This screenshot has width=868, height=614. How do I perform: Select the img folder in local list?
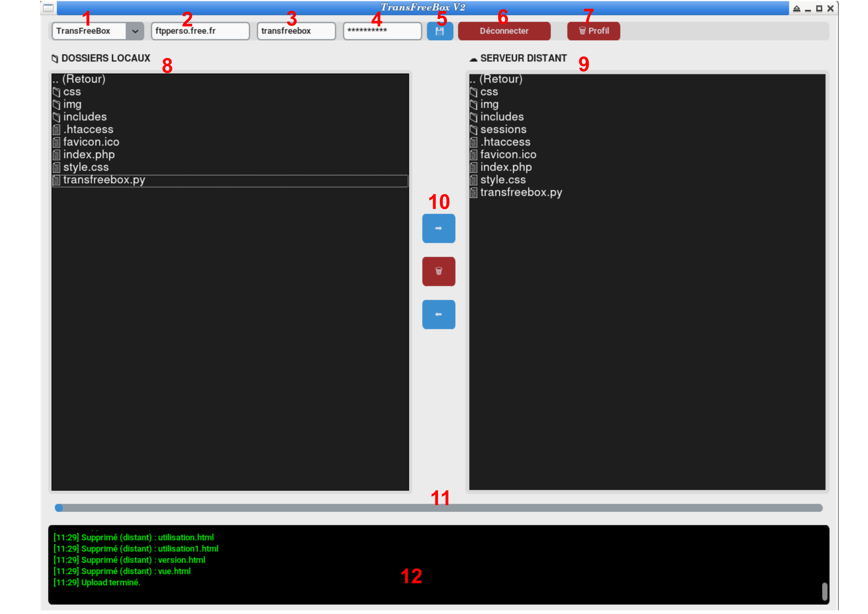click(230, 104)
